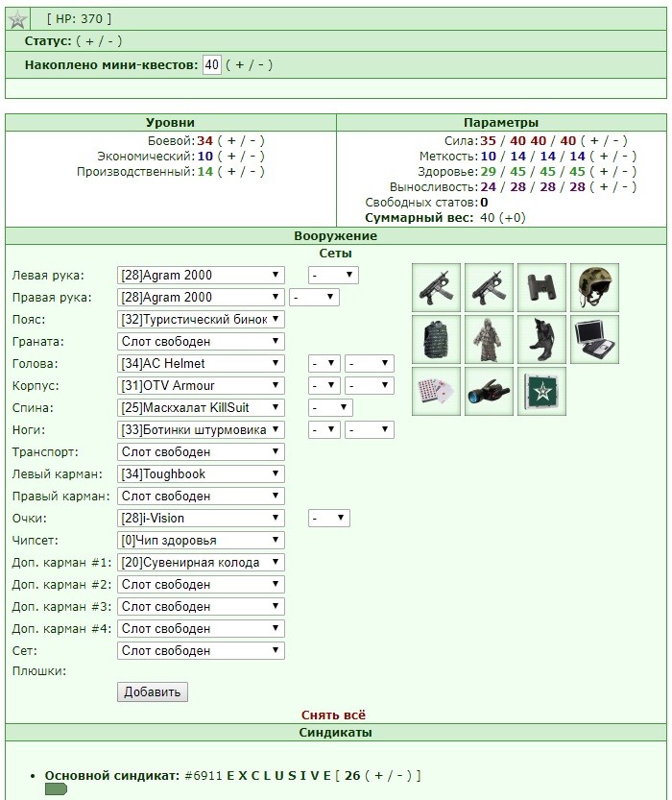Open the second modifier dropdown for Ноги

(x=370, y=429)
